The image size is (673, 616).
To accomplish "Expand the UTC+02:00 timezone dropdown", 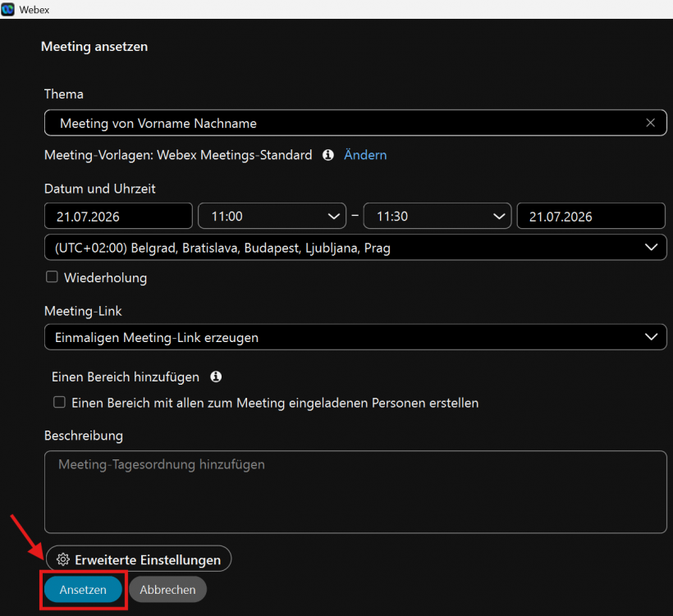I will 355,248.
